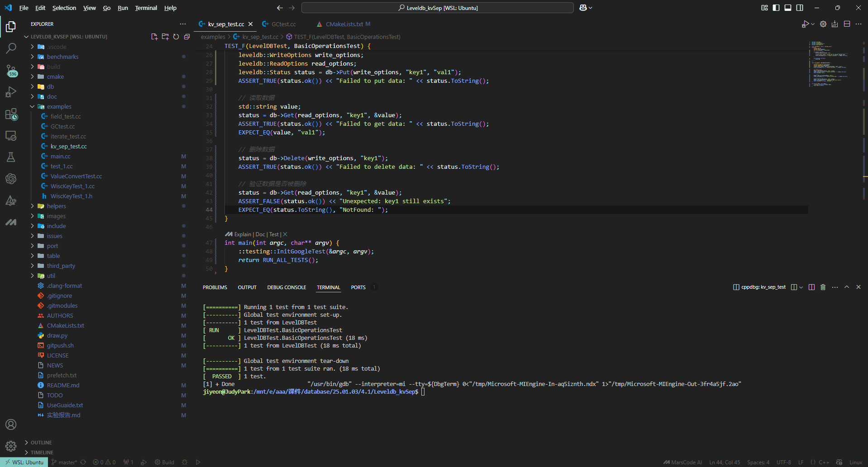The width and height of the screenshot is (868, 467).
Task: Expand the benchmarks folder
Action: 62,57
